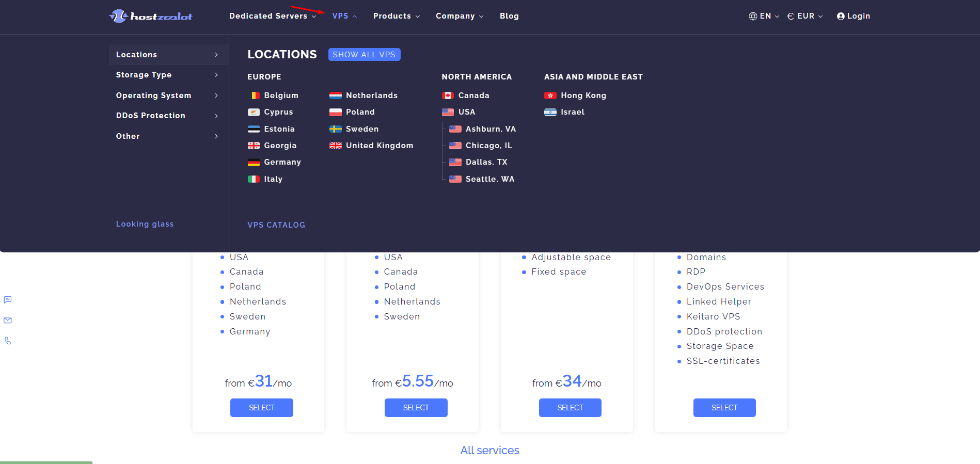Expand Storage Type submenu chevron
Screen dimensions: 980x464
coord(216,75)
